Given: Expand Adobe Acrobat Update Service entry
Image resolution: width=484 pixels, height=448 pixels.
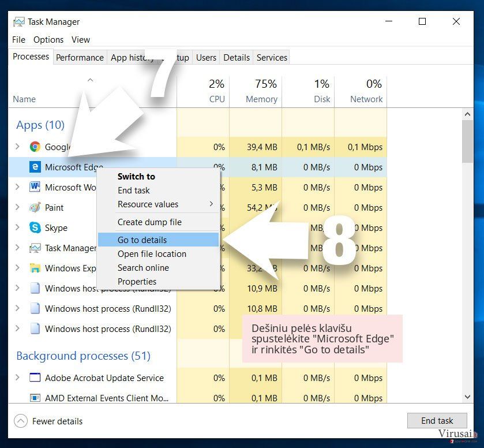Looking at the screenshot, I should (x=17, y=378).
